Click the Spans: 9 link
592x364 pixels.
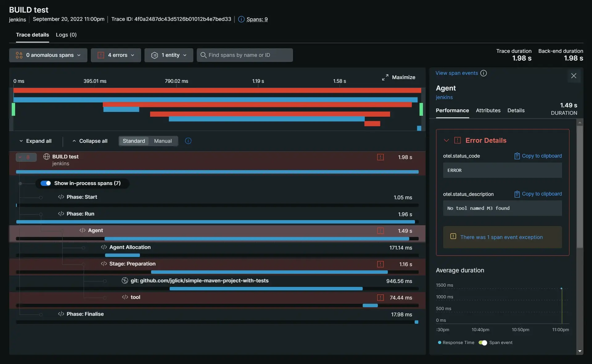click(257, 19)
